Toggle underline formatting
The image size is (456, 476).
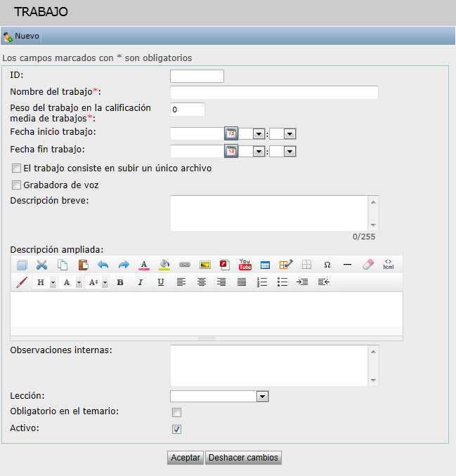coord(161,282)
